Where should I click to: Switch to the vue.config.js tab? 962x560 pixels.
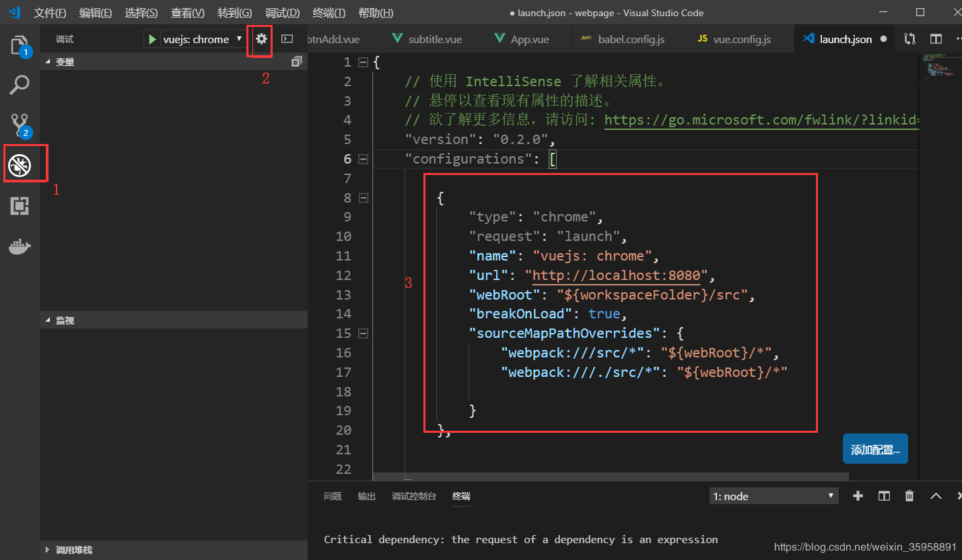[740, 39]
